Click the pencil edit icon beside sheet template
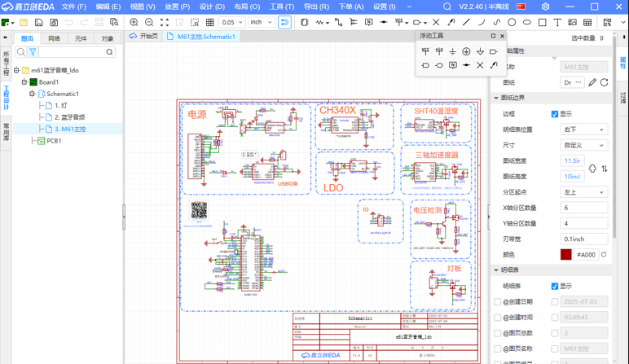 (x=592, y=82)
